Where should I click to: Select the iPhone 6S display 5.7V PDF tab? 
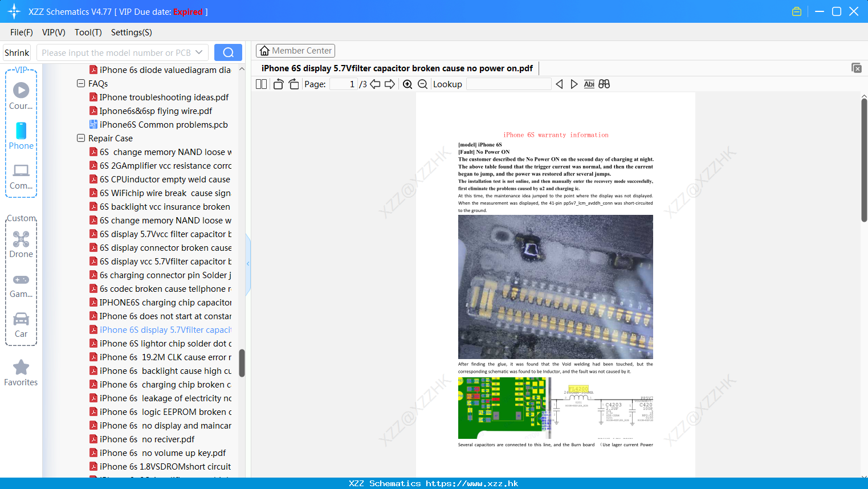397,68
